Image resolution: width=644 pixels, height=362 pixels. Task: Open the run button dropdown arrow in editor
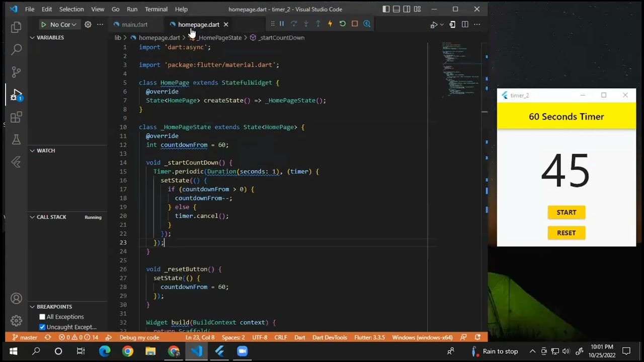tap(442, 24)
